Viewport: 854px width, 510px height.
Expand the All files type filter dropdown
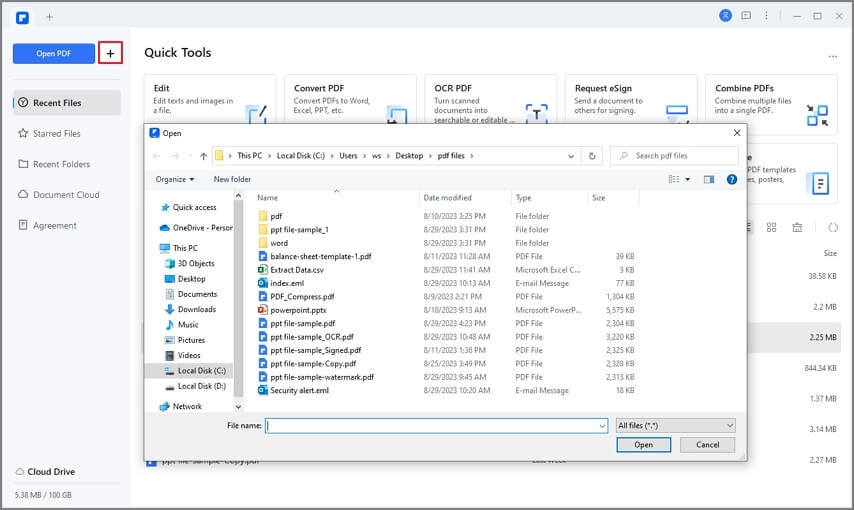click(x=675, y=426)
